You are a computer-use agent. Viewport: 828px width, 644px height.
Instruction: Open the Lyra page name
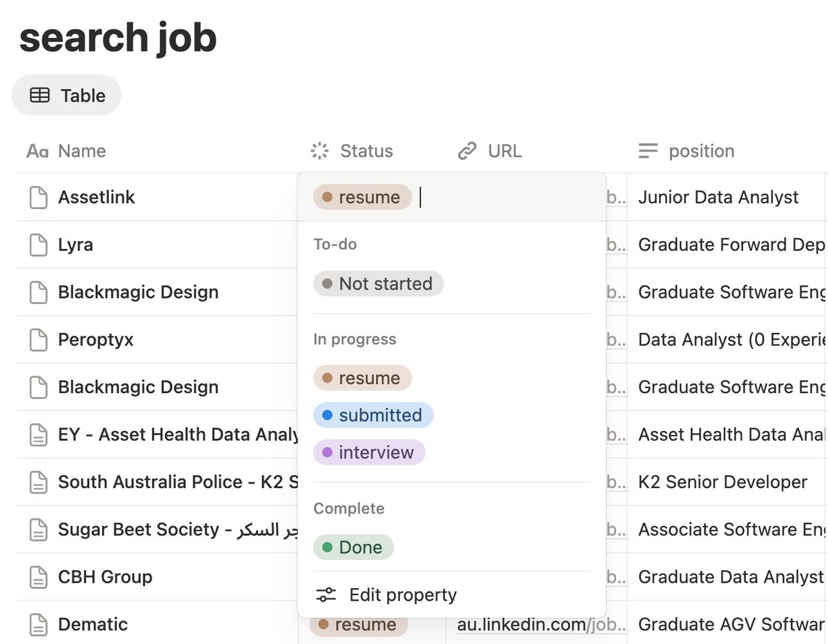[x=75, y=245]
